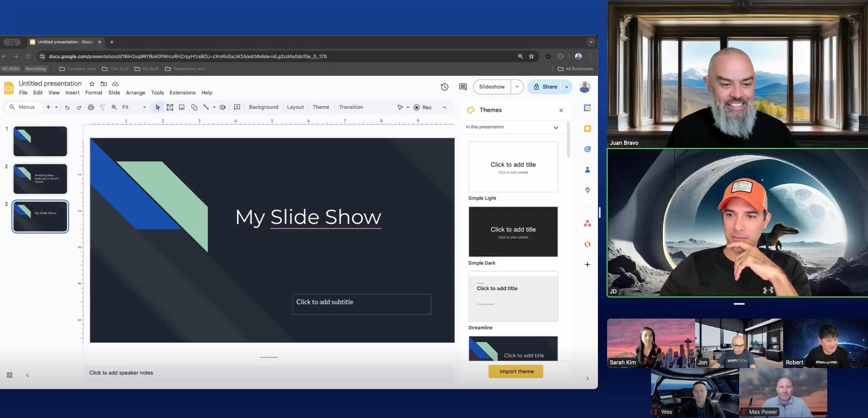Click the Share button

pyautogui.click(x=545, y=87)
